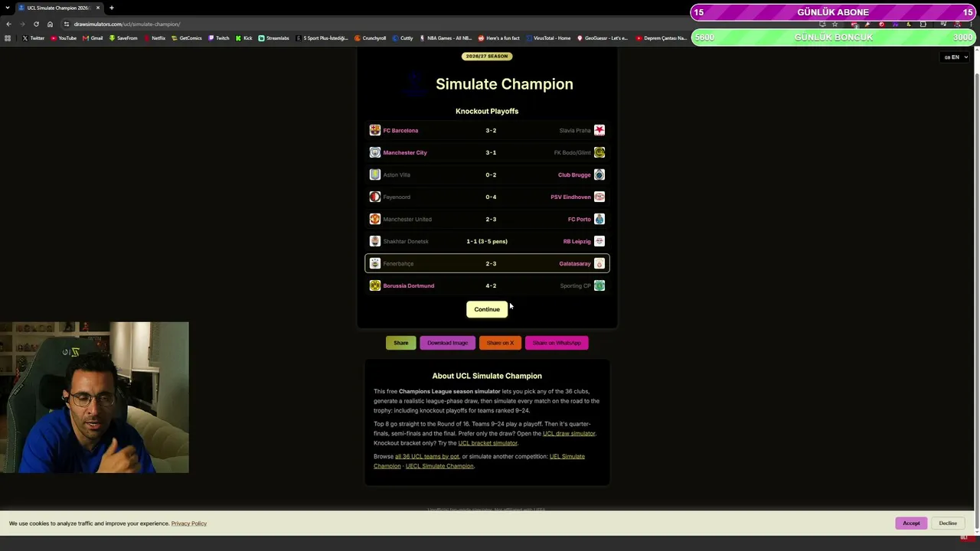Click the FC Porto club crest
980x551 pixels.
(599, 219)
